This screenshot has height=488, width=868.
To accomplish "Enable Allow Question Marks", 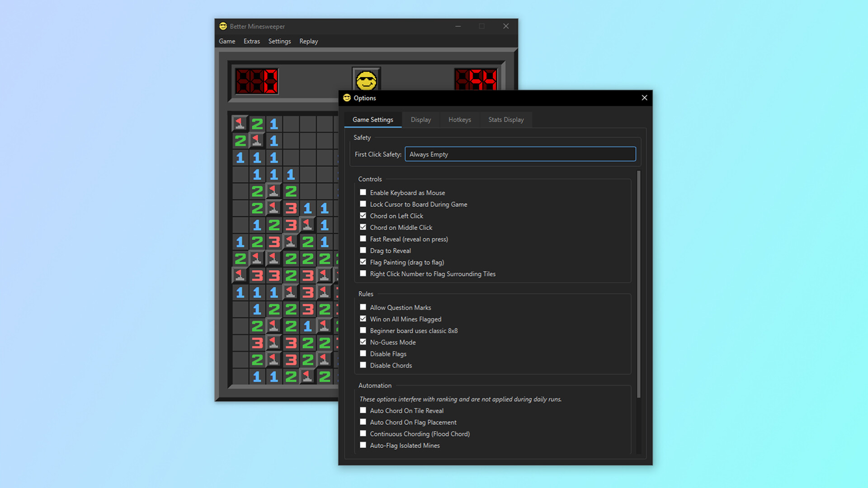I will (x=363, y=307).
